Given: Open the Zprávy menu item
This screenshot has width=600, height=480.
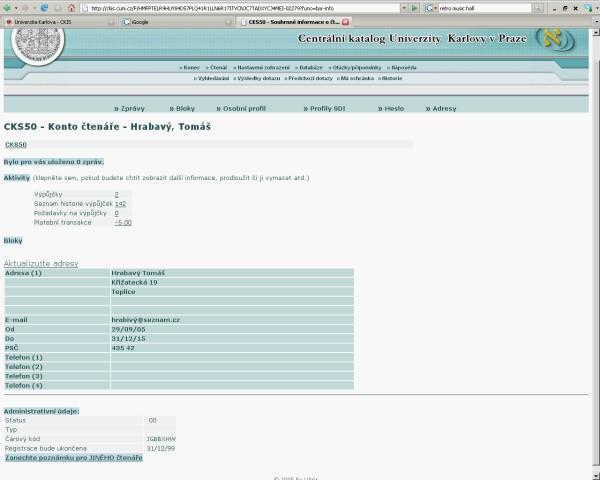Looking at the screenshot, I should [x=129, y=109].
